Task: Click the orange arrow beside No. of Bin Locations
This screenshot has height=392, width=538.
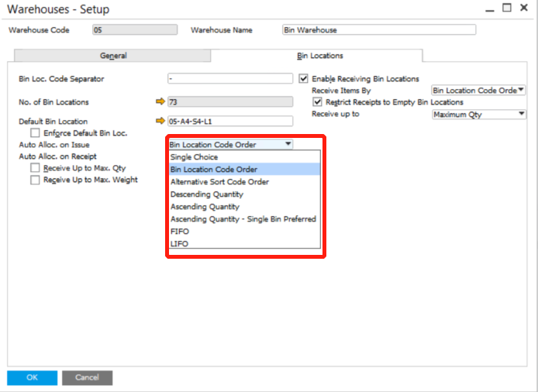Action: (x=160, y=101)
